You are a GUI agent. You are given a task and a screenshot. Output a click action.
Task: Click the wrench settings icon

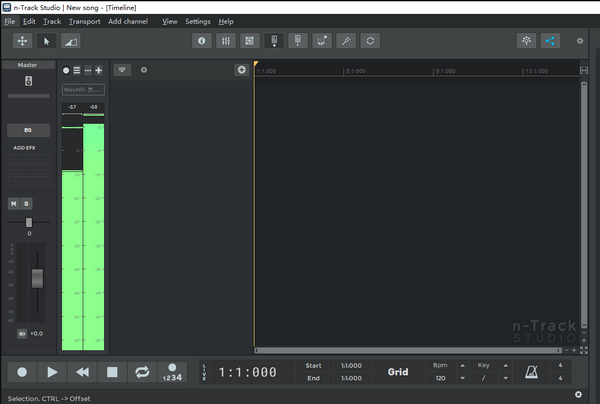346,41
